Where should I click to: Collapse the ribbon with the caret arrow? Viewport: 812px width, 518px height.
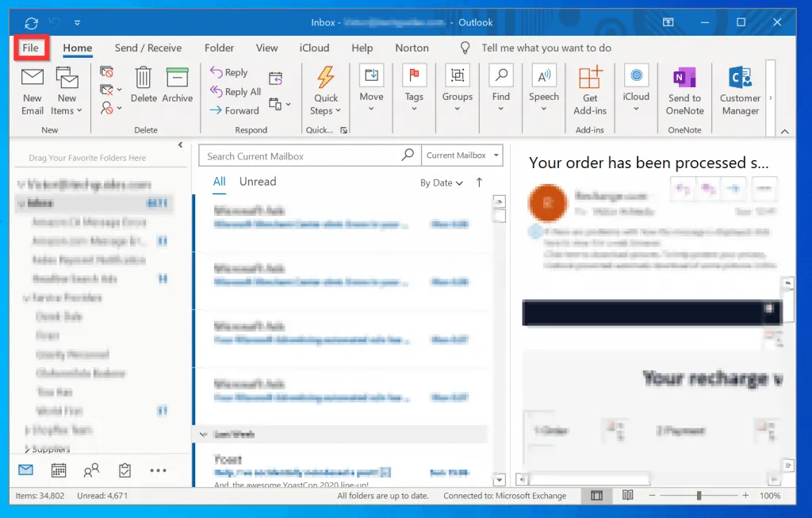click(784, 132)
